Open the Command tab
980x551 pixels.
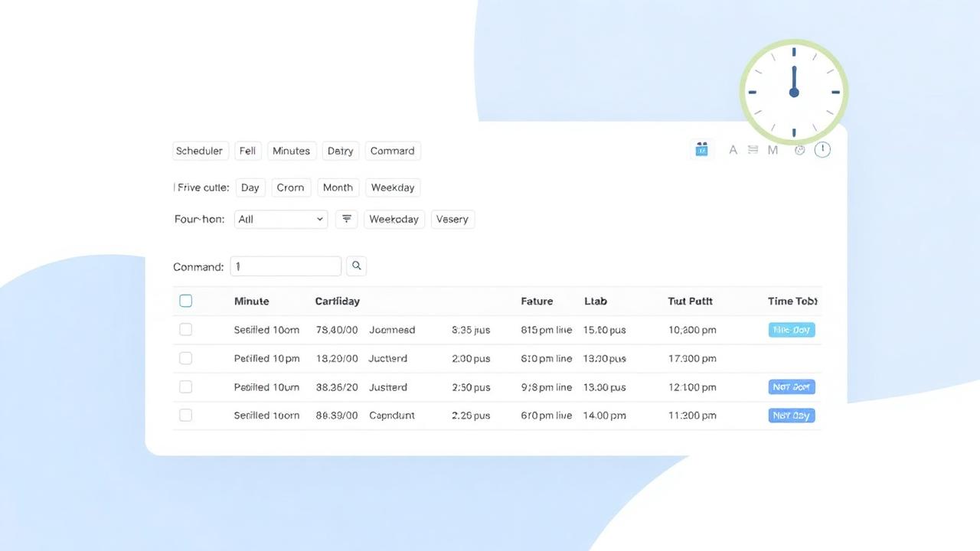coord(393,151)
